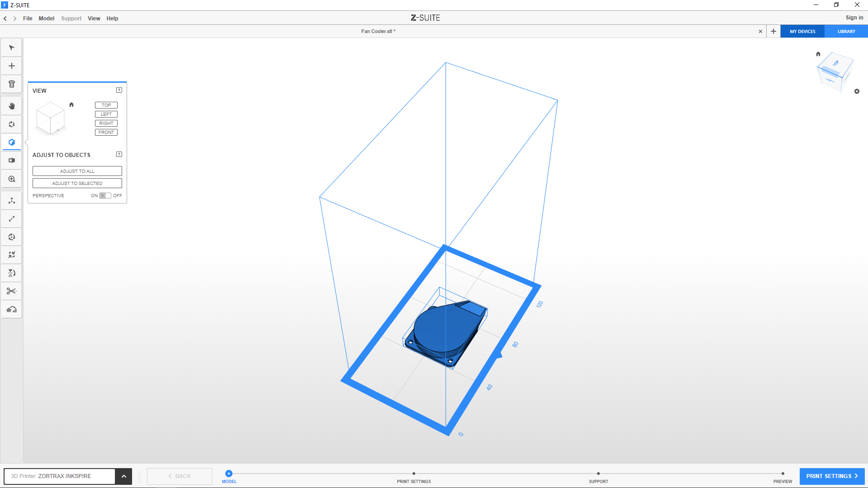The width and height of the screenshot is (868, 488).
Task: Open the File menu
Action: point(28,19)
